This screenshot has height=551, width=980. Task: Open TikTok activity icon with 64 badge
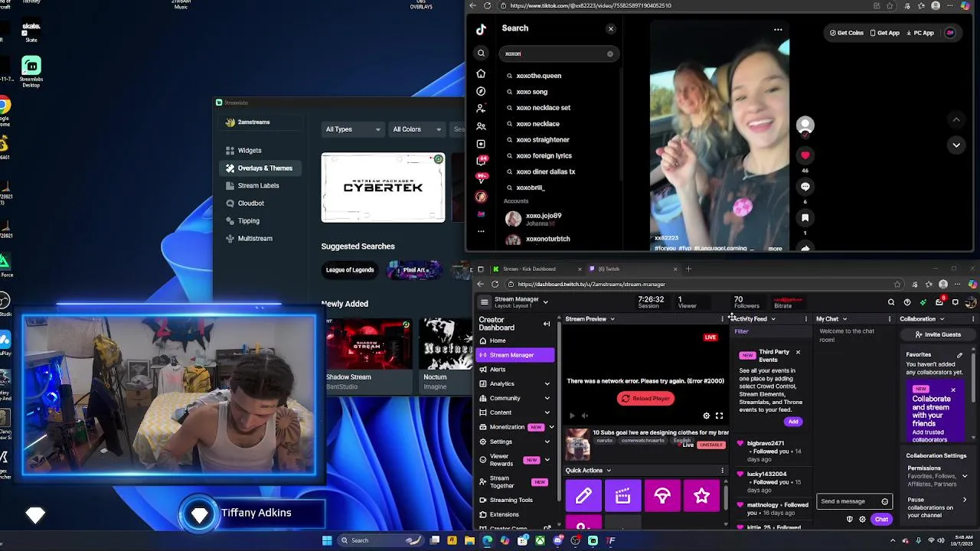coord(482,161)
